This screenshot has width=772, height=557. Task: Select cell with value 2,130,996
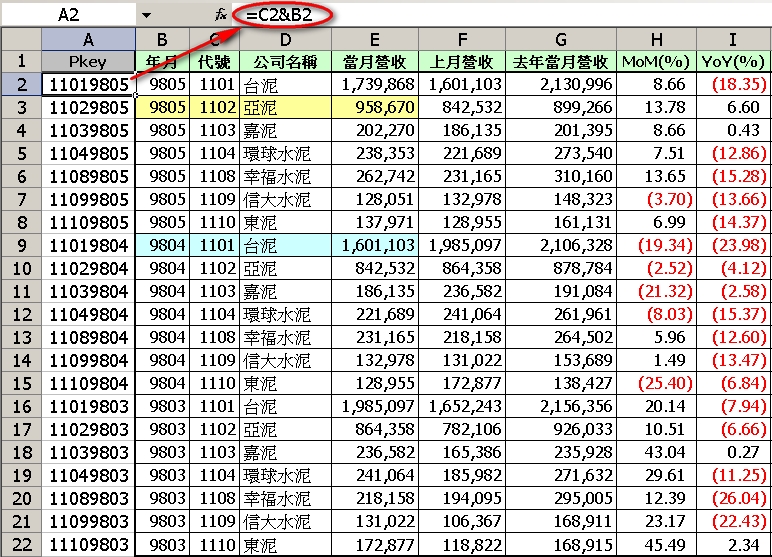pos(561,84)
